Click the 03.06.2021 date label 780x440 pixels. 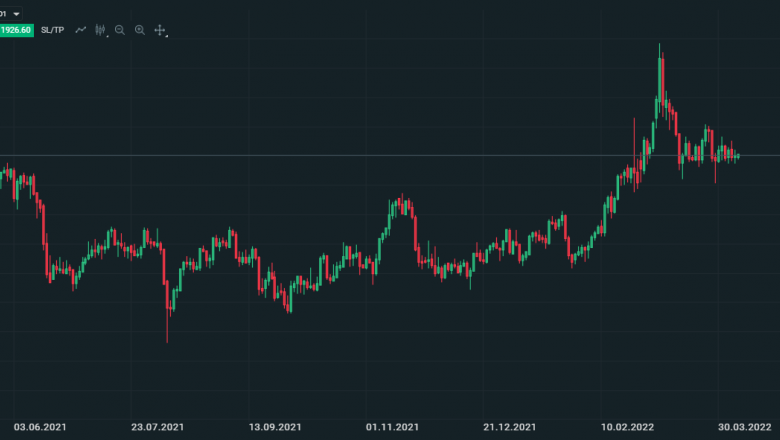click(38, 426)
